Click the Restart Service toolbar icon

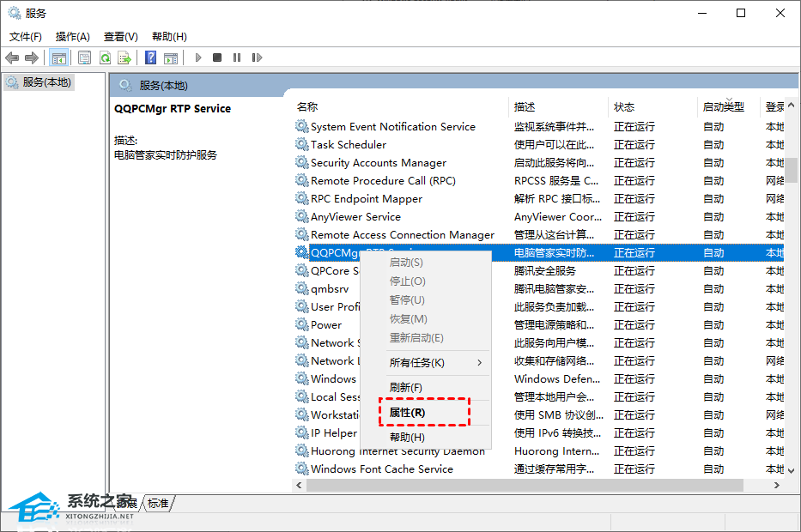(257, 57)
